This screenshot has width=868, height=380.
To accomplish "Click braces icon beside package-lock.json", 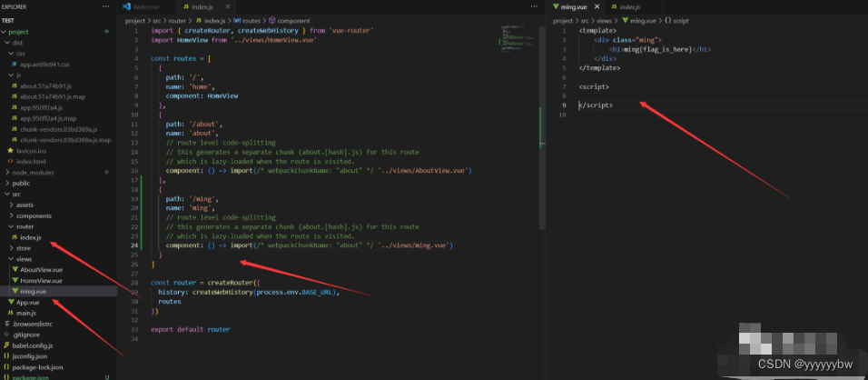I will (6, 367).
